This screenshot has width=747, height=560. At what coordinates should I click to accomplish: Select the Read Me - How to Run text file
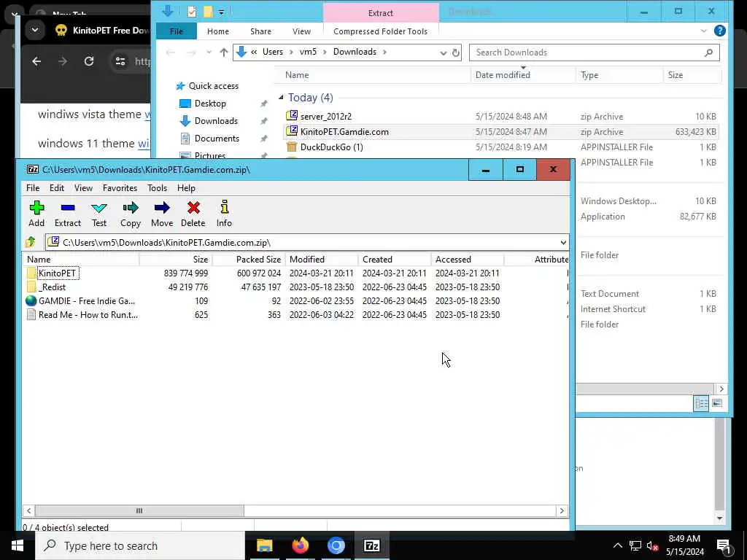coord(82,315)
